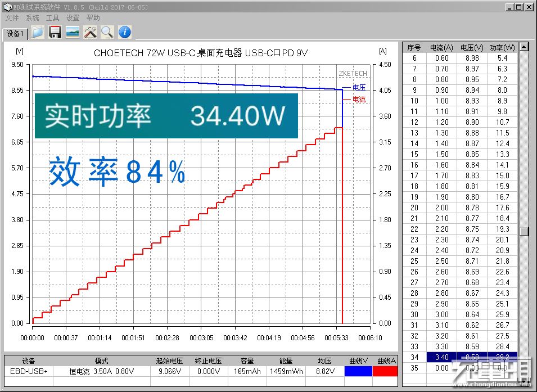The width and height of the screenshot is (537, 392).
Task: Click the 27.5 power cell in row 32
Action: coord(502,336)
